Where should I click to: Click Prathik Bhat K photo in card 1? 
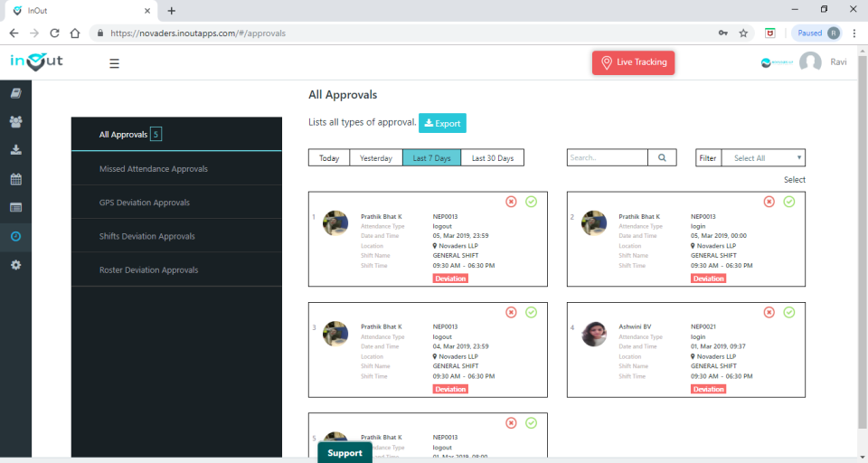(335, 222)
